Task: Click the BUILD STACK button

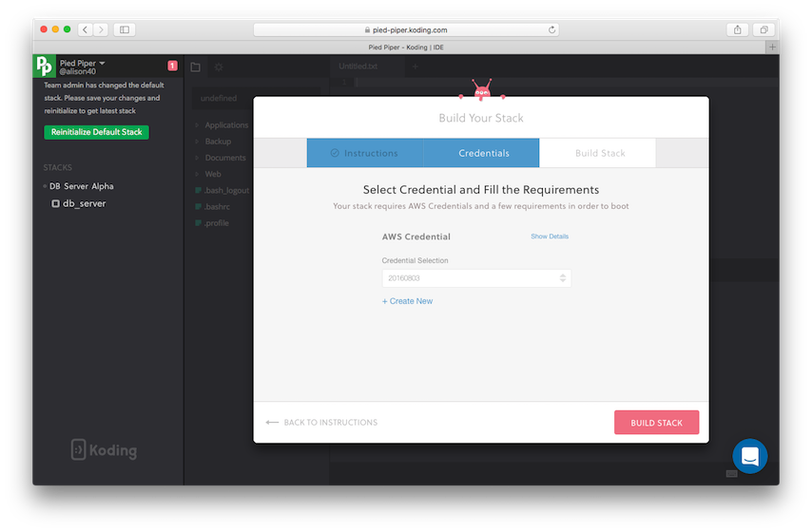Action: click(657, 423)
